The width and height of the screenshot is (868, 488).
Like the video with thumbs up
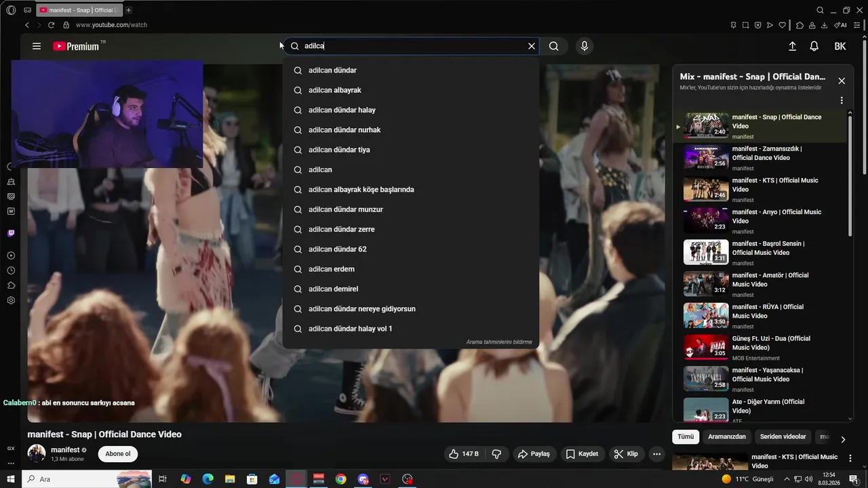[x=465, y=454]
